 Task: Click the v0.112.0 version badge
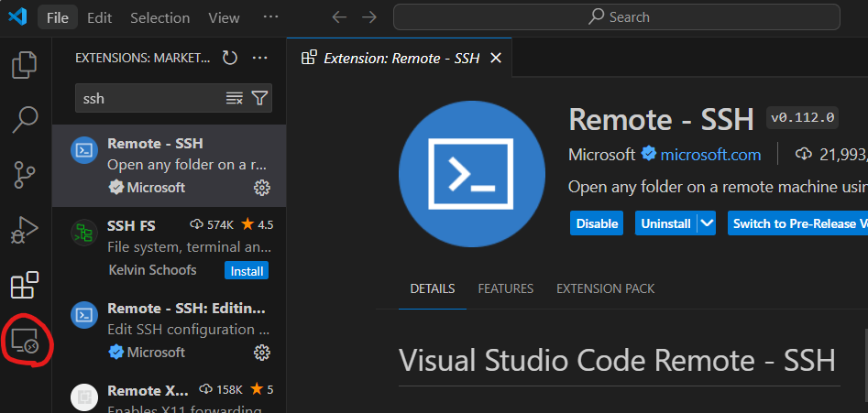[x=802, y=118]
